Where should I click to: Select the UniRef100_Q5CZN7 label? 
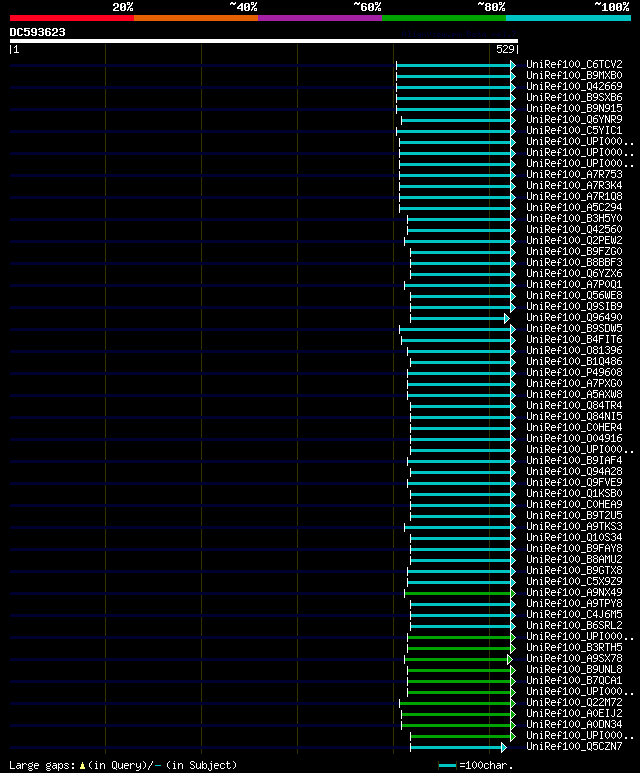[574, 746]
